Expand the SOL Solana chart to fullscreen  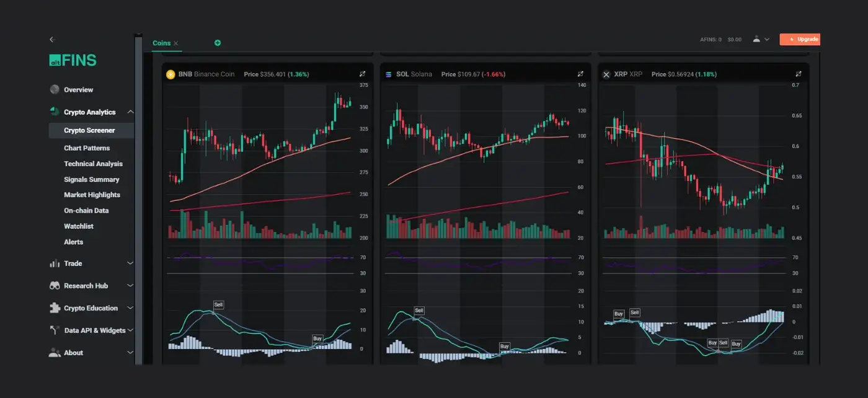(x=580, y=74)
